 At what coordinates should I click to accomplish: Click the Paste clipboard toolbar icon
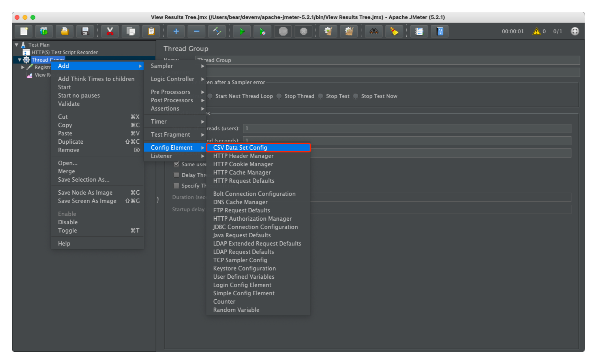pyautogui.click(x=151, y=31)
